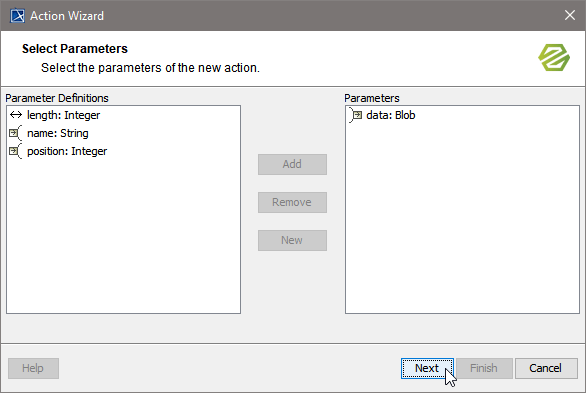
Task: Close the Action Wizard window
Action: (570, 15)
